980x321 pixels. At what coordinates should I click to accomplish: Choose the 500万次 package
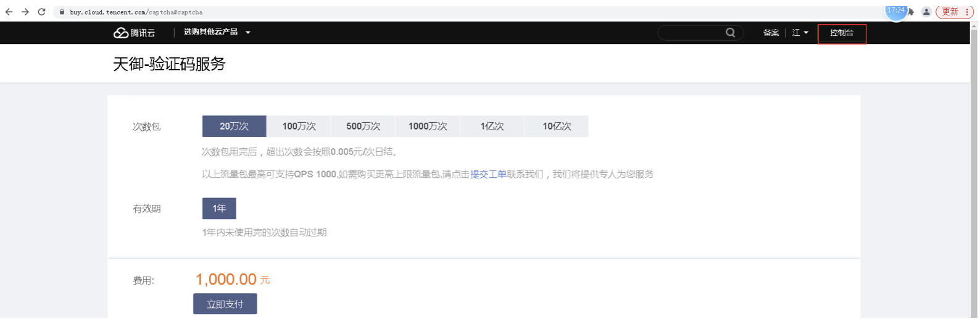[363, 126]
